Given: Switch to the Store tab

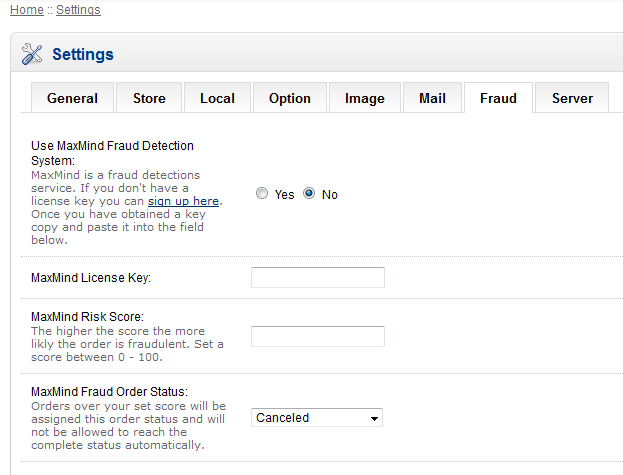Looking at the screenshot, I should [x=150, y=98].
